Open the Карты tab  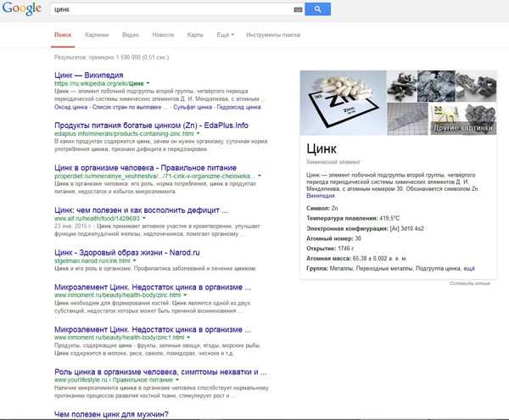pyautogui.click(x=195, y=35)
